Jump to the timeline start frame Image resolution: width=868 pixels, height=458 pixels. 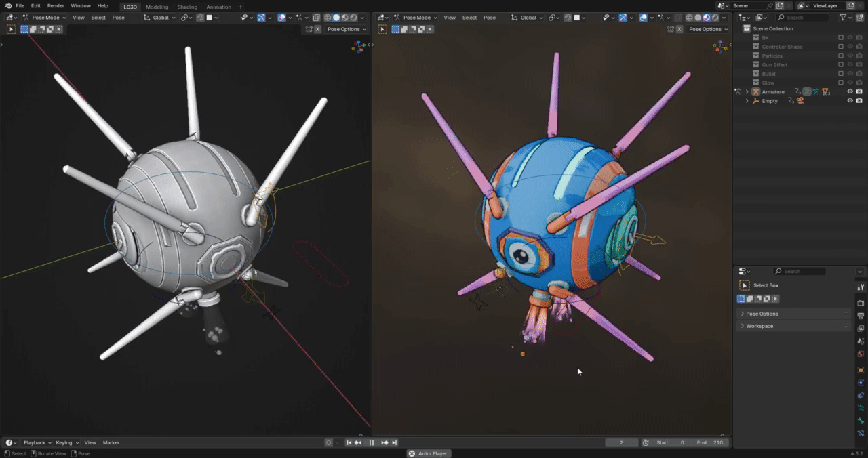coord(349,442)
